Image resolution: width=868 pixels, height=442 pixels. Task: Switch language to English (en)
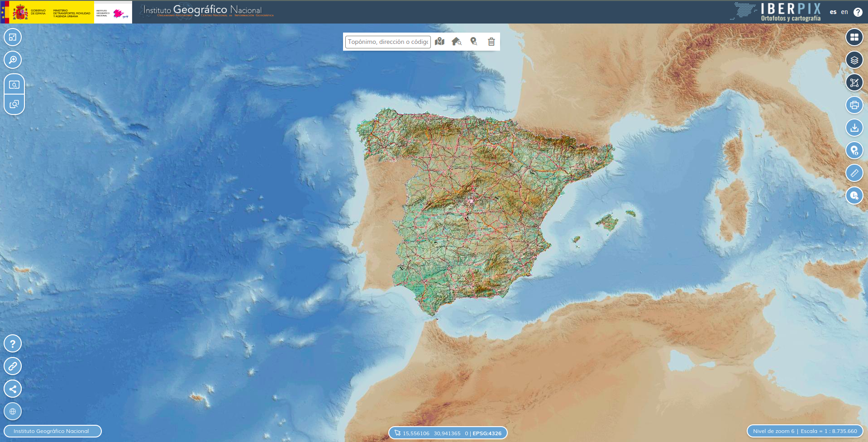(x=844, y=12)
